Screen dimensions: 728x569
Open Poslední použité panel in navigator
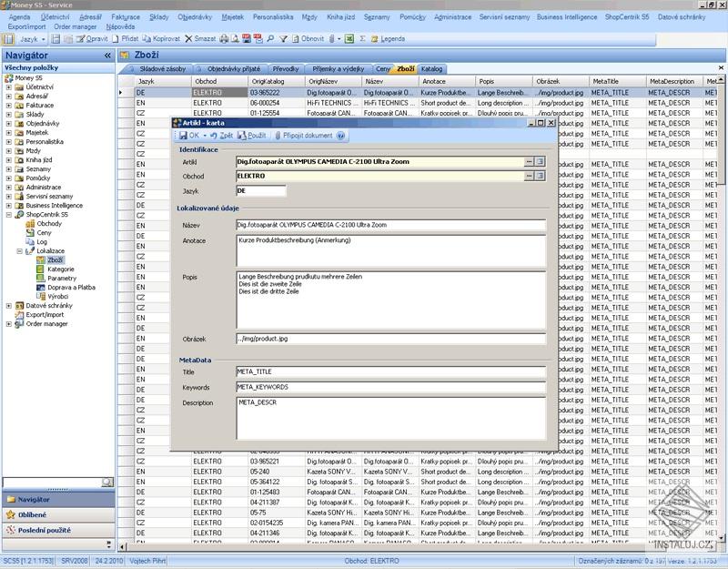point(58,530)
